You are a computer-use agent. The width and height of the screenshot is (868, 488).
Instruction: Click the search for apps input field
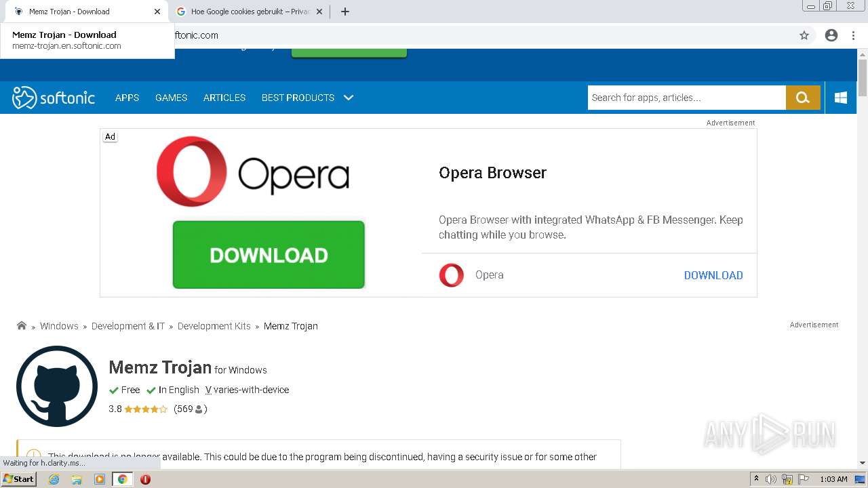point(686,98)
